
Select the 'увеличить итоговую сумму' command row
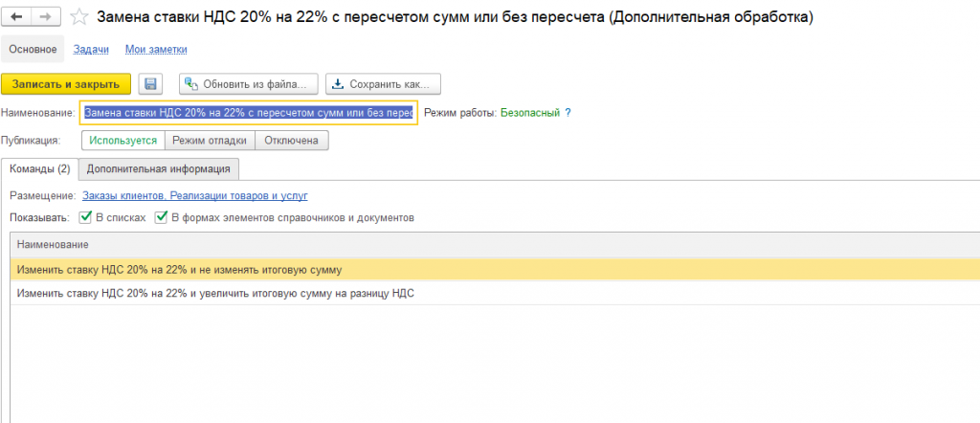[215, 293]
